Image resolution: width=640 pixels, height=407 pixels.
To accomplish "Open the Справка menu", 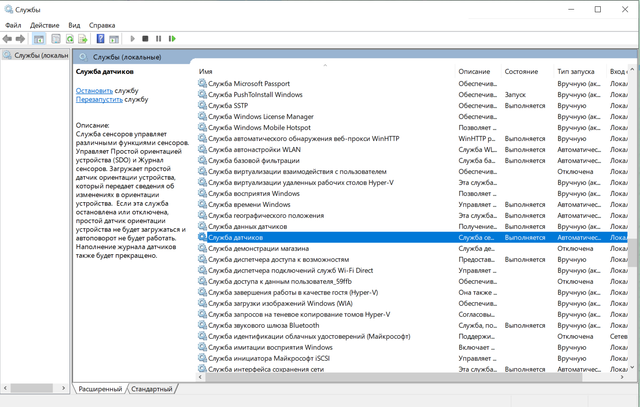I will [102, 25].
